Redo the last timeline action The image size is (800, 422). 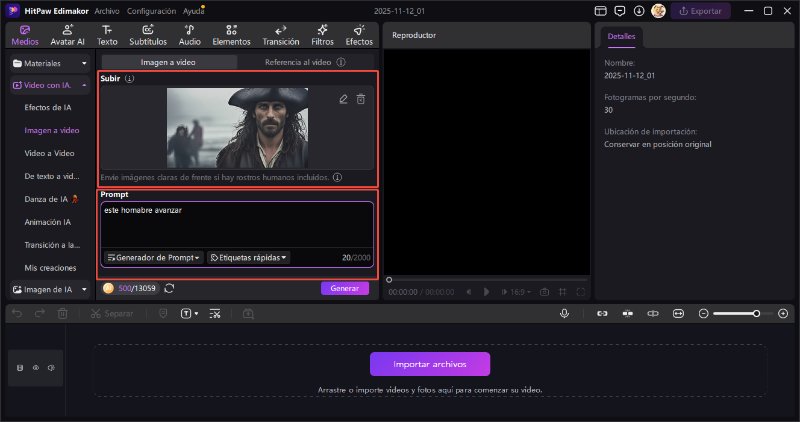click(39, 313)
